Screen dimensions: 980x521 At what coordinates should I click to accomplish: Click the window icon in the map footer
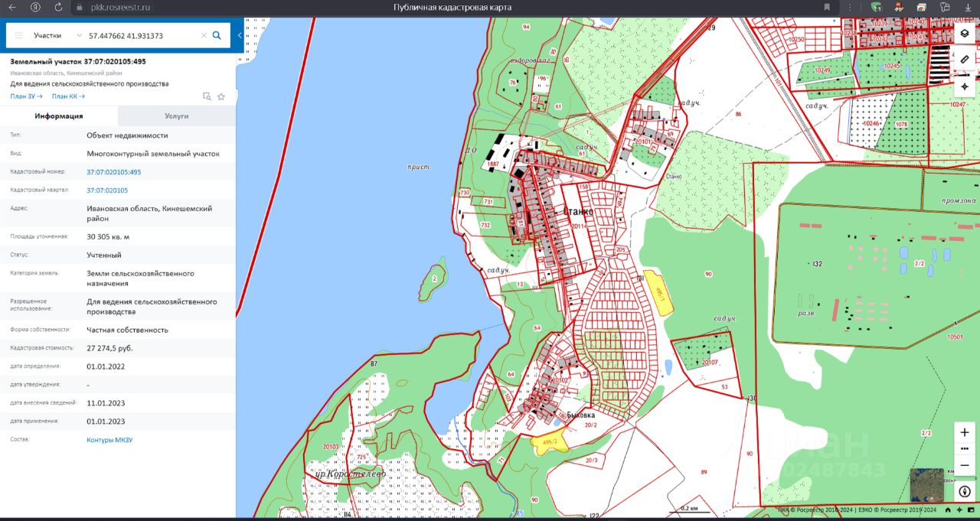[971, 510]
